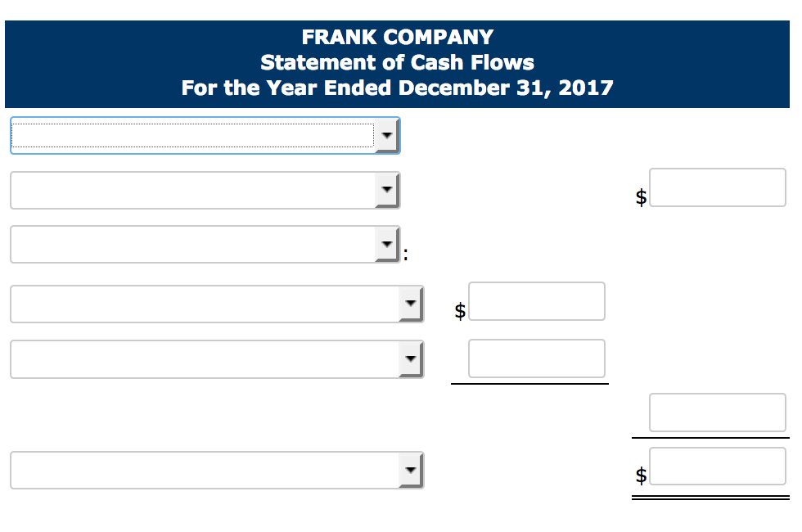
Task: Select the first cash flow category dropdown
Action: pyautogui.click(x=196, y=135)
